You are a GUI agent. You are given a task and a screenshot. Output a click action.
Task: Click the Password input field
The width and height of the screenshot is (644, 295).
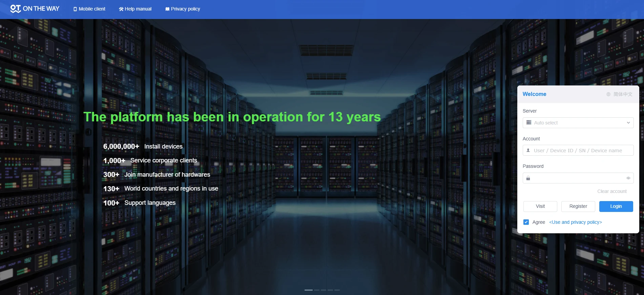578,178
